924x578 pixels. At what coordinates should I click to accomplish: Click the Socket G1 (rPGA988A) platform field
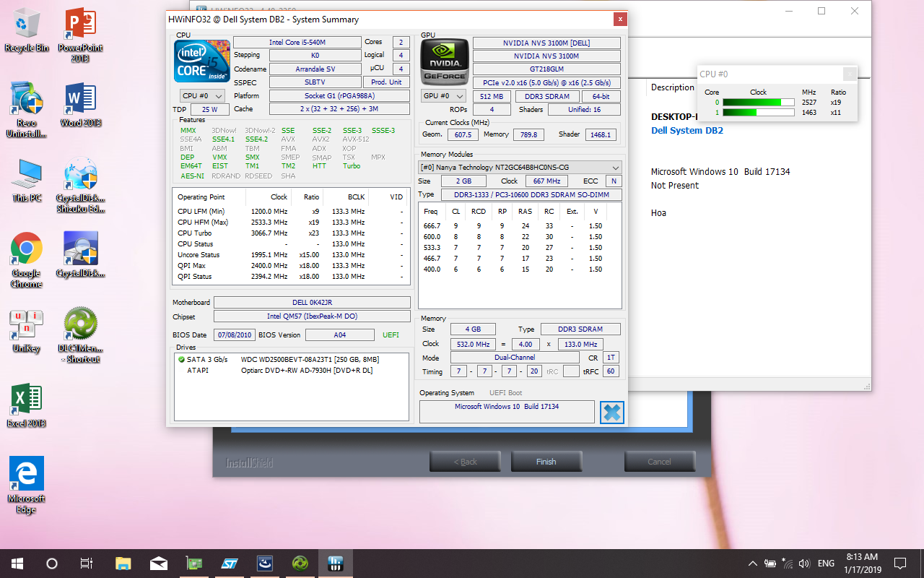pos(339,95)
